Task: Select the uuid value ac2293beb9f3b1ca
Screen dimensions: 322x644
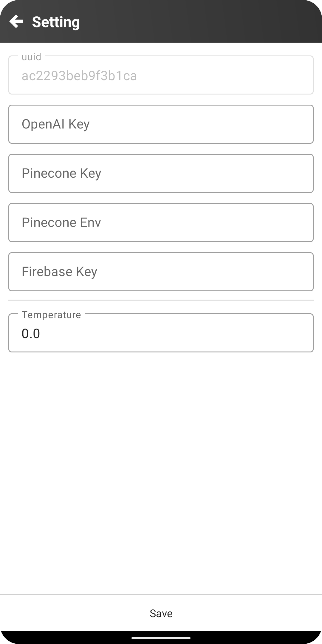Action: tap(79, 76)
